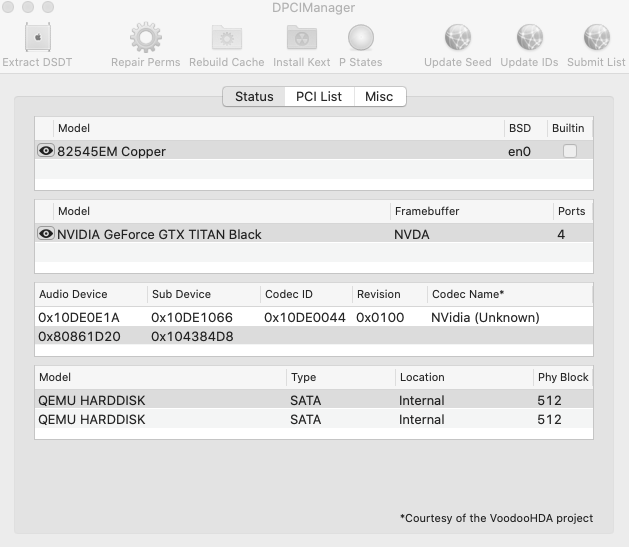Check the Builtin box for en0
This screenshot has height=547, width=629.
click(x=570, y=151)
